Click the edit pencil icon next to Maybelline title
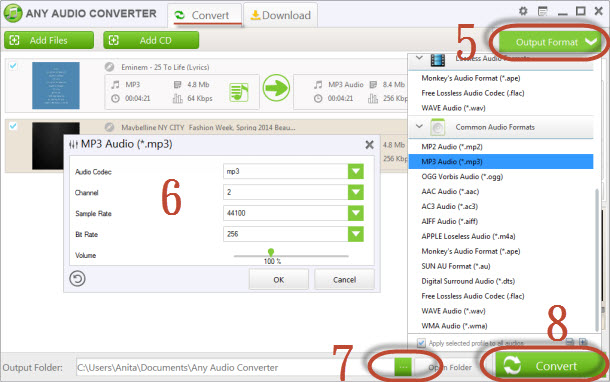Screen dimensions: 610x382 pos(109,127)
